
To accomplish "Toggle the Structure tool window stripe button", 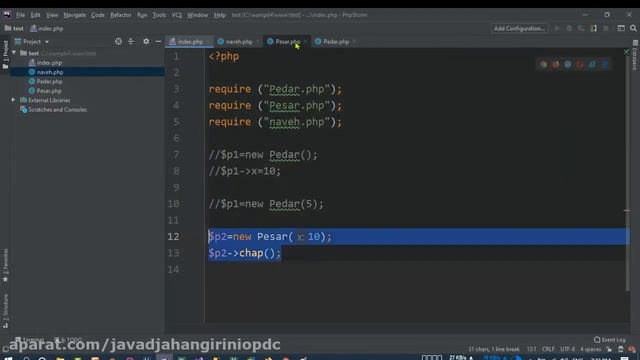I will pyautogui.click(x=5, y=311).
